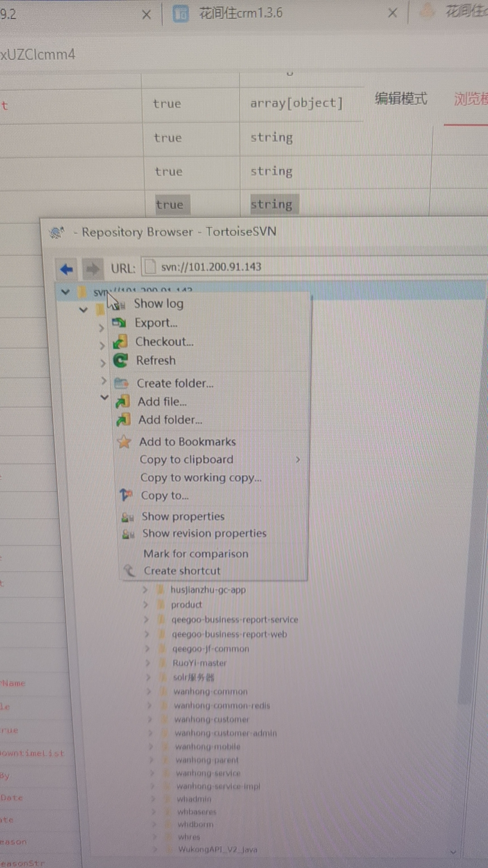Click the scroll-down arrow of the tree
This screenshot has height=868, width=488.
click(x=453, y=852)
